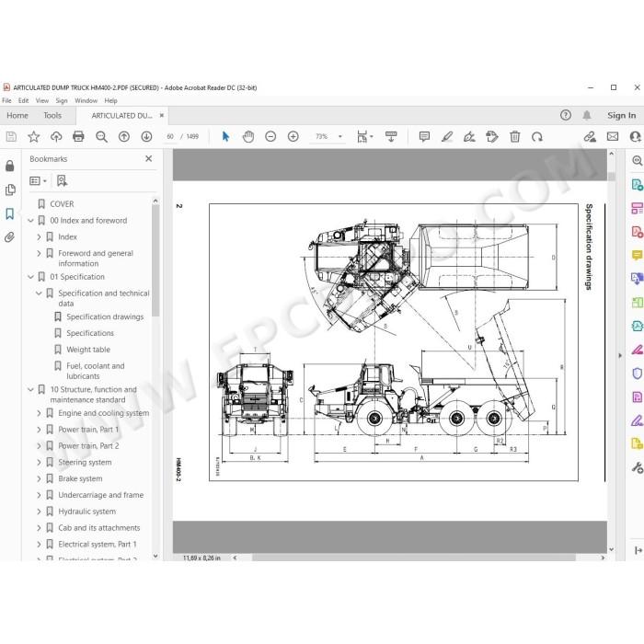
Task: Rotate page clockwise icon
Action: pos(536,136)
